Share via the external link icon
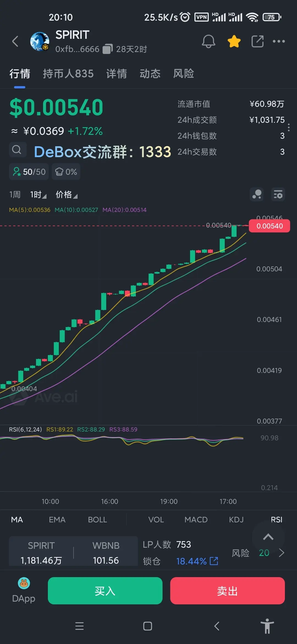 pyautogui.click(x=257, y=42)
